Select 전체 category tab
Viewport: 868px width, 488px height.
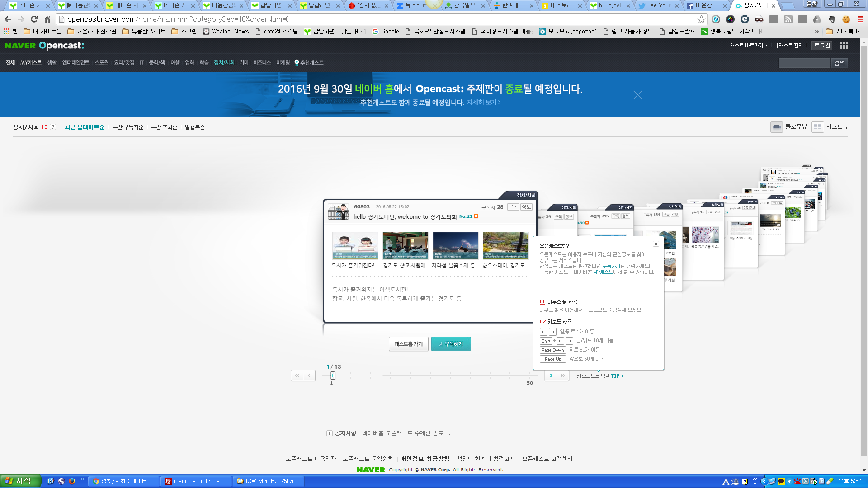coord(10,62)
